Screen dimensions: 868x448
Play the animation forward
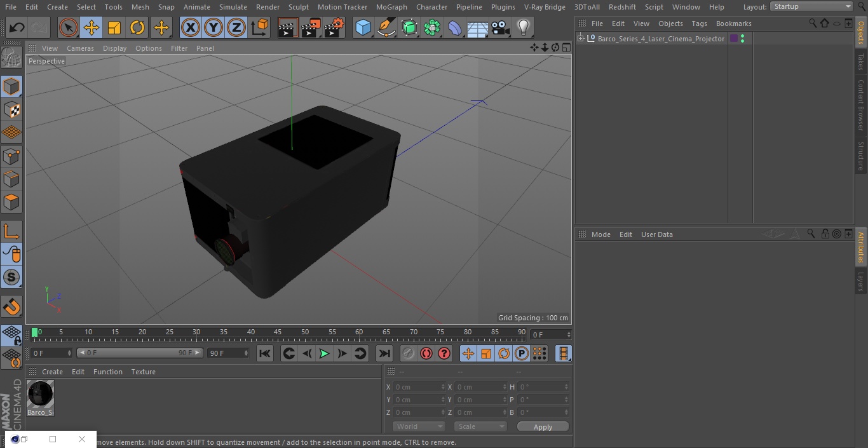click(324, 353)
